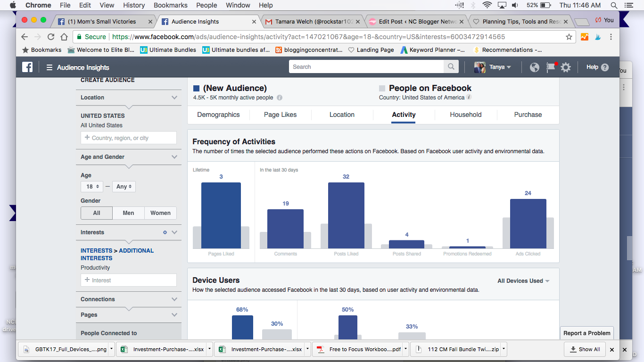Screen dimensions: 644x362
Task: Click Country, region, or city field
Action: point(129,138)
